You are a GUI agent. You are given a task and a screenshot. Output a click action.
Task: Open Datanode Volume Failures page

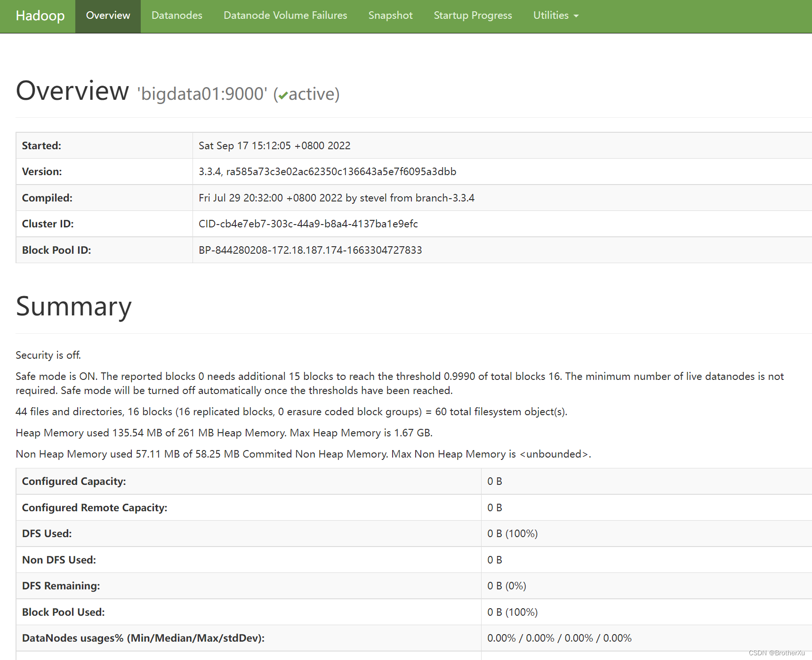pos(285,16)
